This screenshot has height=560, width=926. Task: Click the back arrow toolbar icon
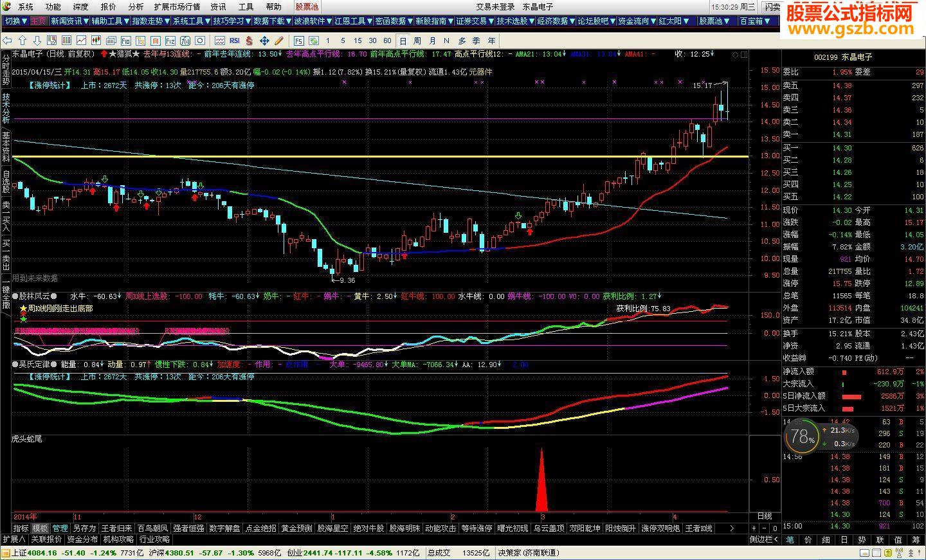click(x=6, y=40)
